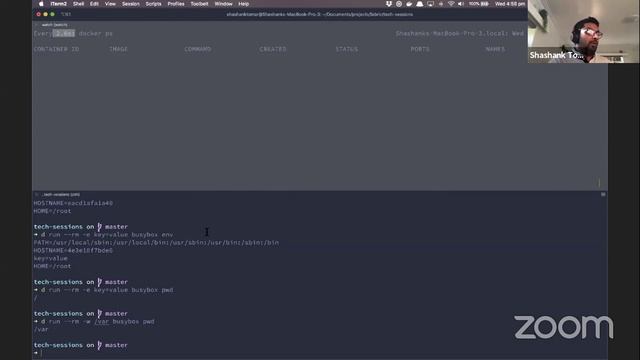Zoom iTerm2 window with green button

pyautogui.click(x=52, y=14)
